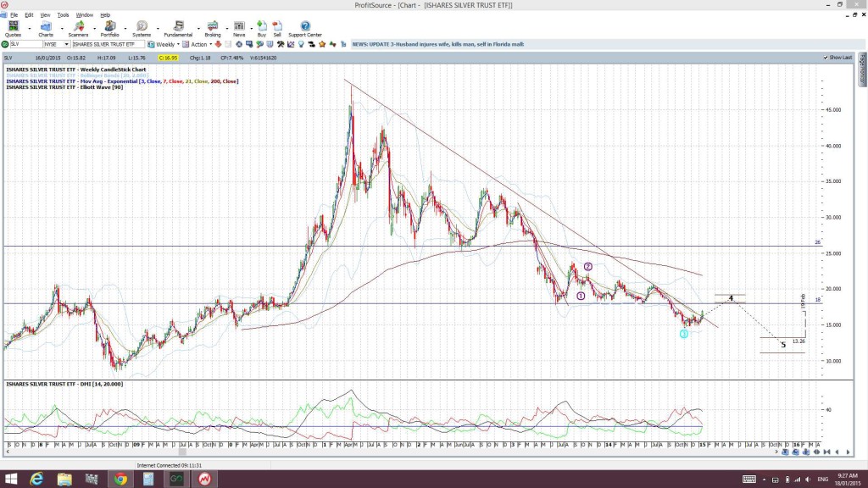Click the Internet Connected status text
Image resolution: width=868 pixels, height=488 pixels.
(170, 466)
